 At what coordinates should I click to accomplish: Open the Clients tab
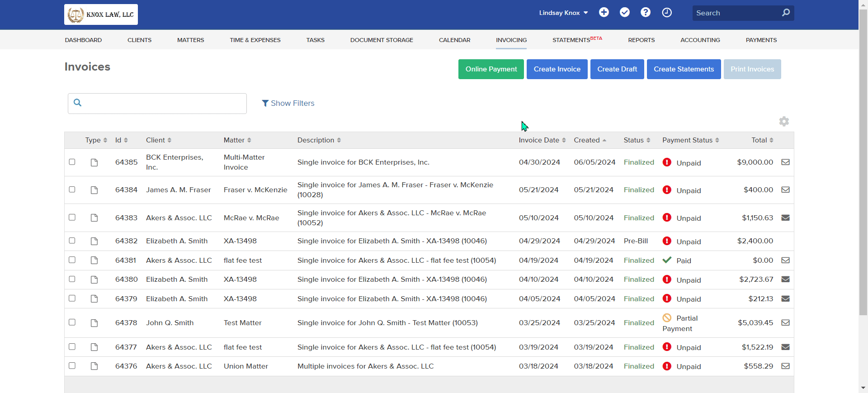139,40
